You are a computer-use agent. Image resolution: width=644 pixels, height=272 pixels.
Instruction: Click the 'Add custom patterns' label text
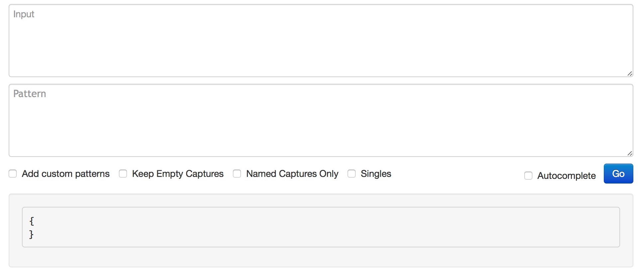(x=66, y=174)
